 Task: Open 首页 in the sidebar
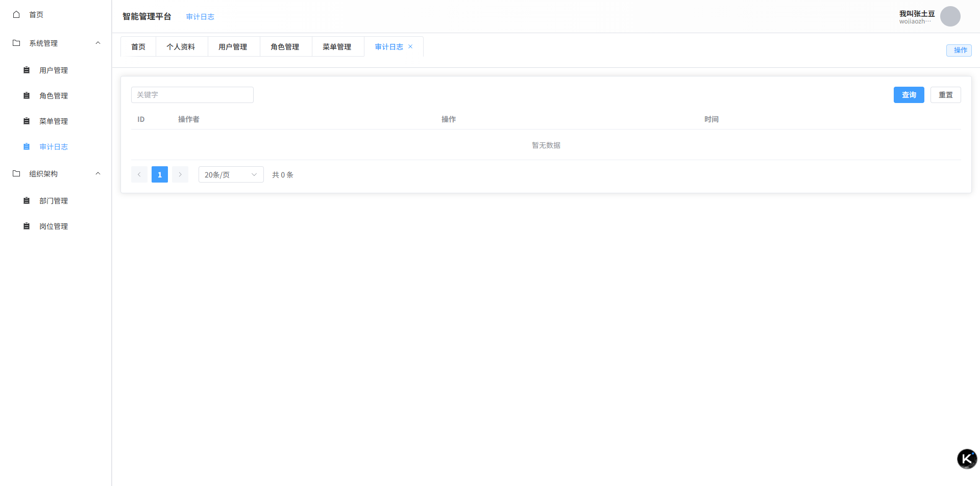click(56, 14)
